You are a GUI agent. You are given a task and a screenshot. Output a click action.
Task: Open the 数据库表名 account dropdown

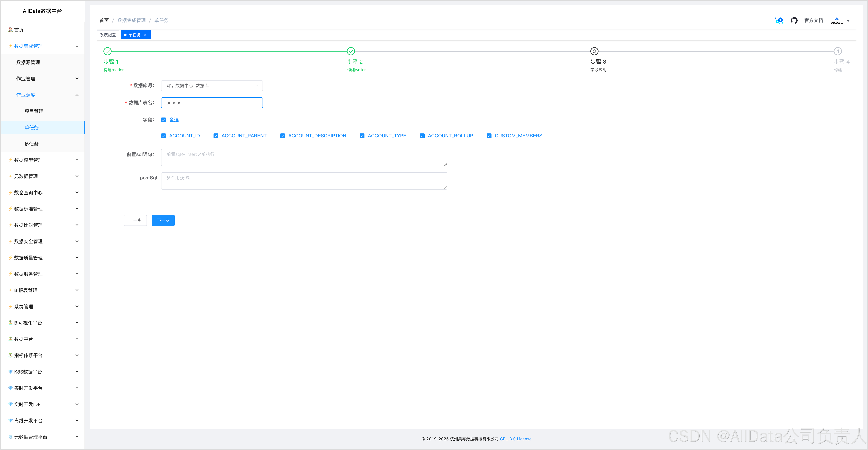(x=212, y=103)
